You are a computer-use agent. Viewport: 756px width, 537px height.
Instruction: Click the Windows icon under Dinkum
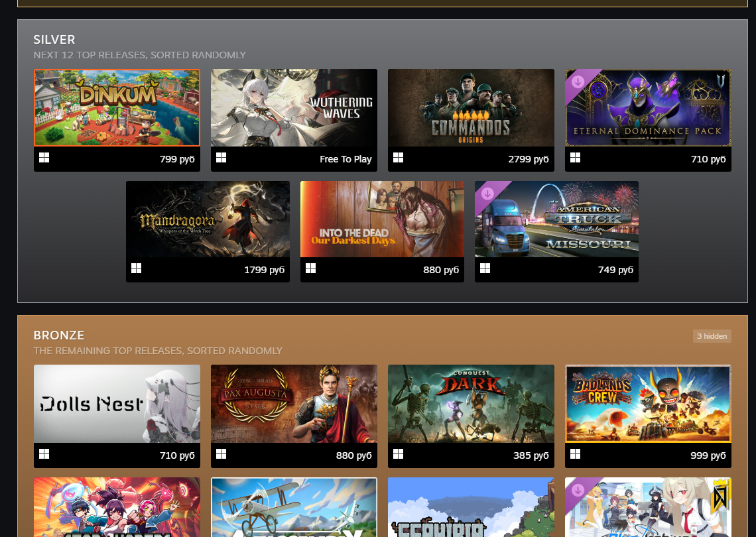click(x=44, y=158)
